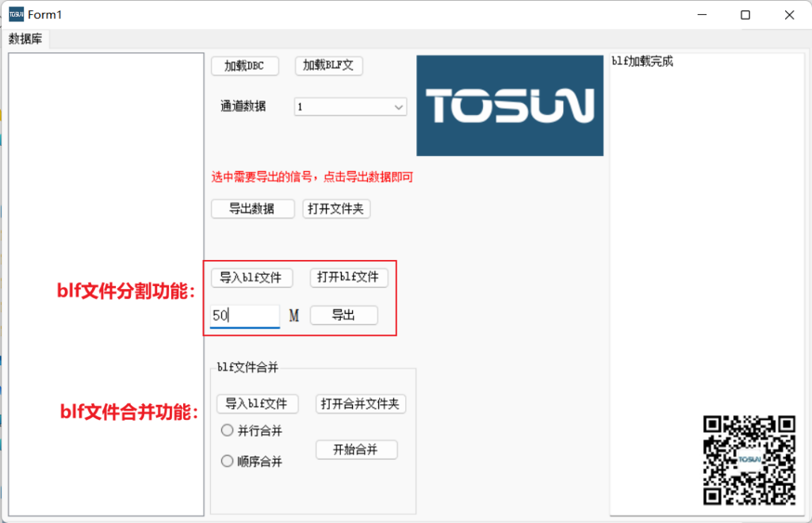Screen dimensions: 812x523
Task: Click the 加载DBC button
Action: click(244, 67)
